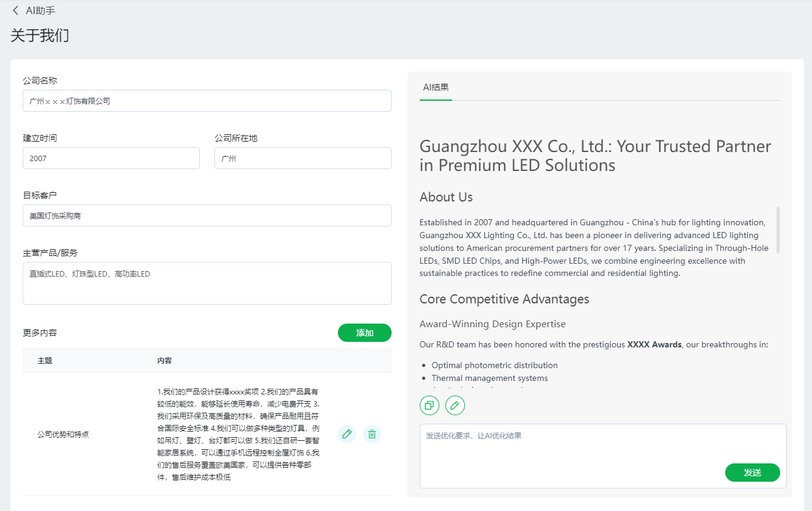Click the 公司优势和特点 topic cell
The image size is (812, 511).
[63, 435]
